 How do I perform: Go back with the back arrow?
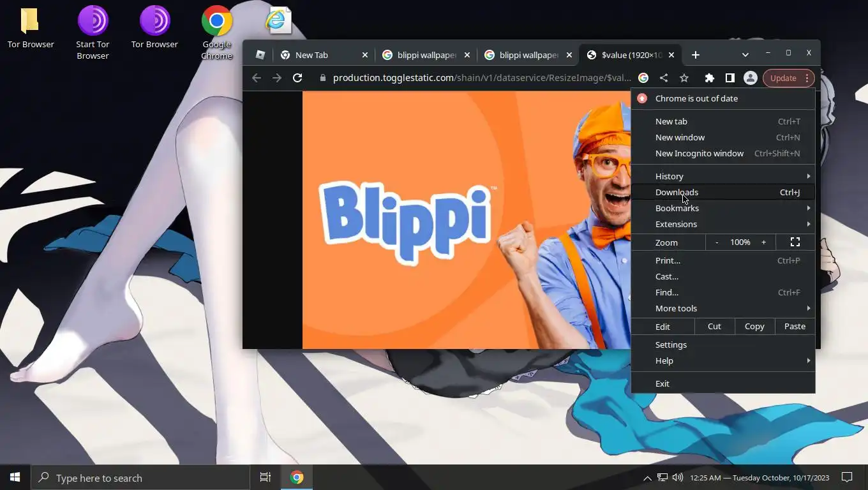257,78
